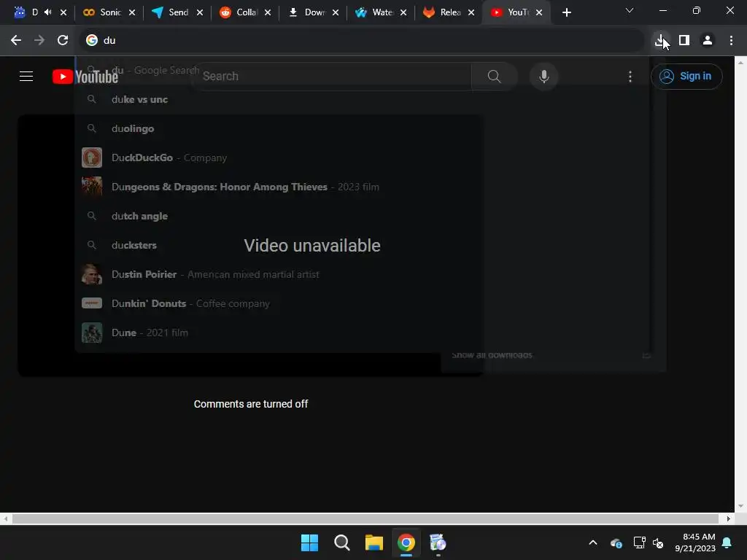Open File Explorer from taskbar
Image resolution: width=747 pixels, height=560 pixels.
click(374, 542)
